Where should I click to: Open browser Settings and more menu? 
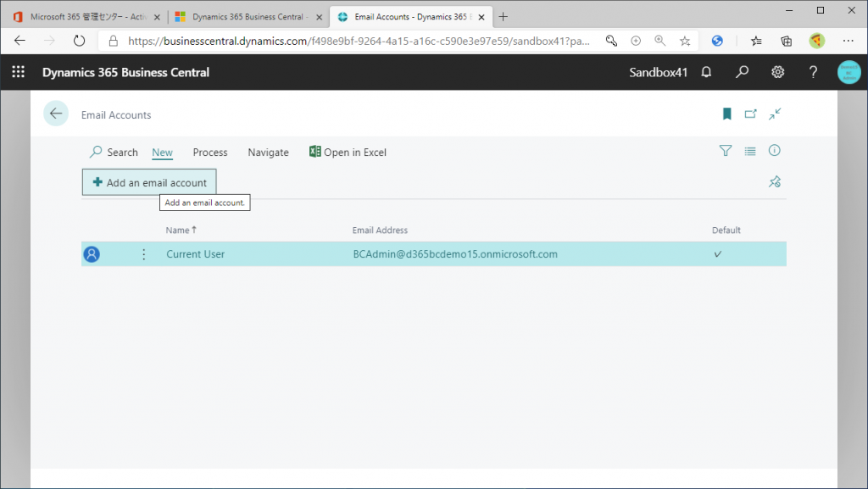tap(848, 41)
